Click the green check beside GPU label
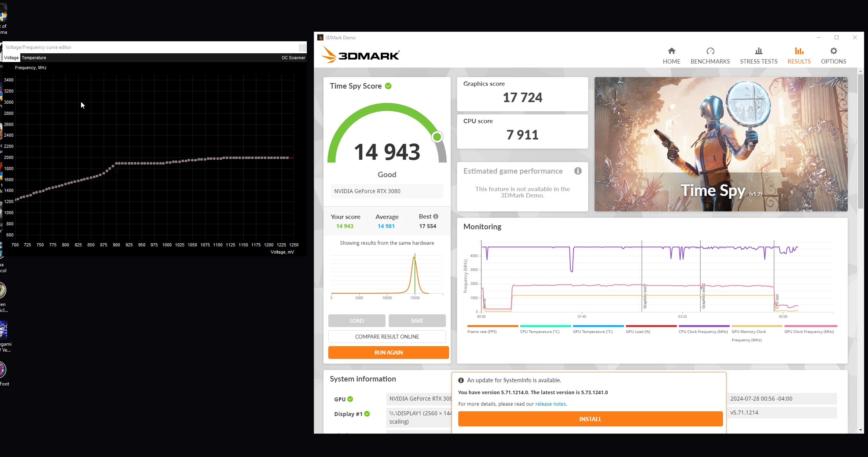Screen dimensions: 868x457 pos(350,399)
